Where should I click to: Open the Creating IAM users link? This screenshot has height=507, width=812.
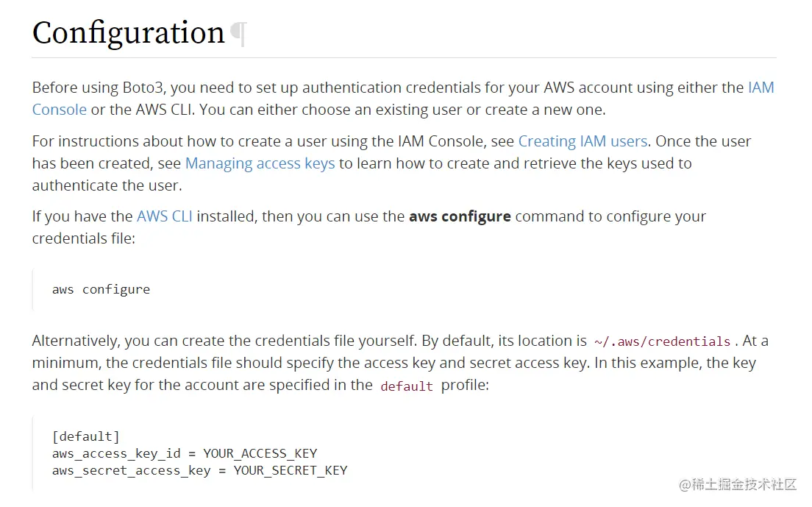583,141
